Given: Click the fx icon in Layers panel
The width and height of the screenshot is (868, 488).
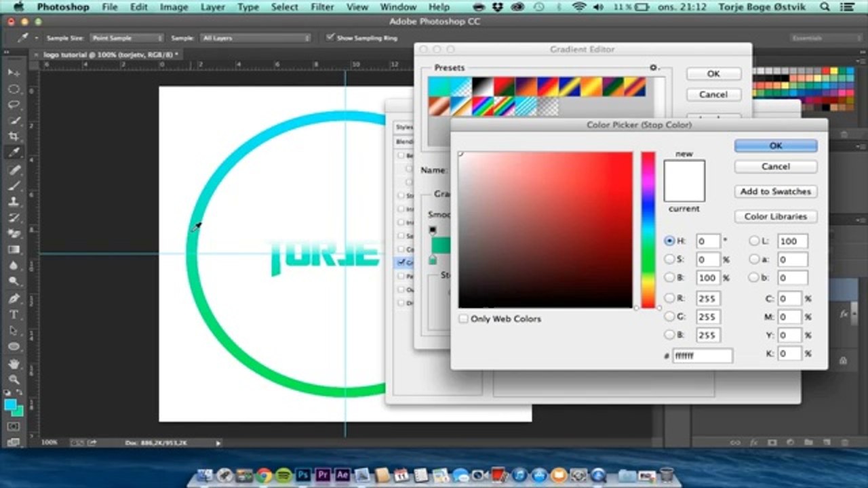Looking at the screenshot, I should click(x=753, y=442).
